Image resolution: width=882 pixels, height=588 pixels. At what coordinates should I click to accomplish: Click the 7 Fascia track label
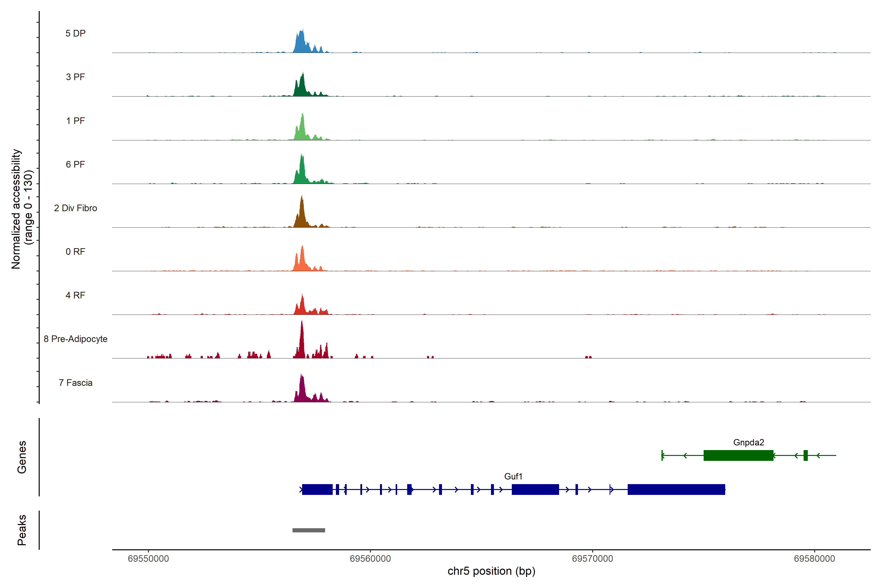pos(75,383)
